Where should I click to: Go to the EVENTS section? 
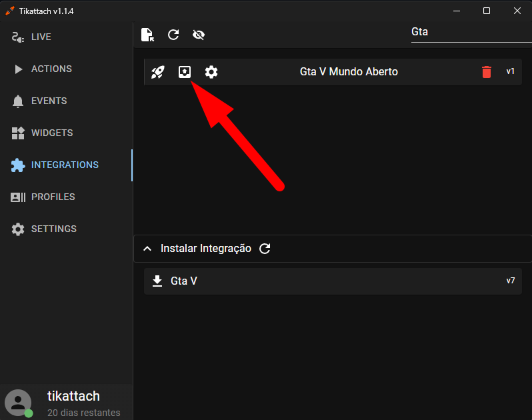point(66,101)
